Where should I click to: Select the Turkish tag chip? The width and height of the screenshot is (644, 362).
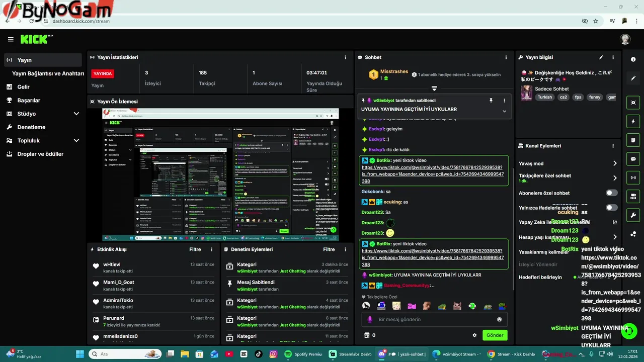coord(544,97)
